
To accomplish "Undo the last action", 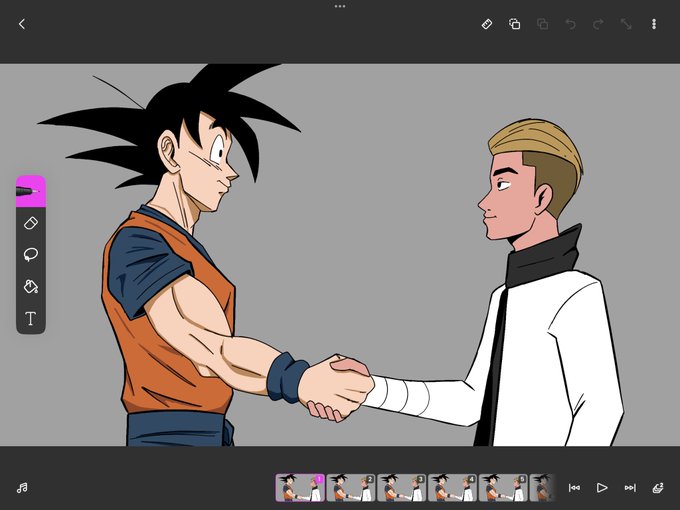I will pyautogui.click(x=570, y=24).
